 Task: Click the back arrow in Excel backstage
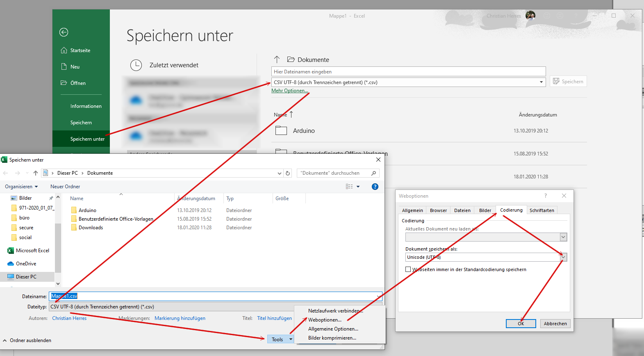(x=64, y=32)
